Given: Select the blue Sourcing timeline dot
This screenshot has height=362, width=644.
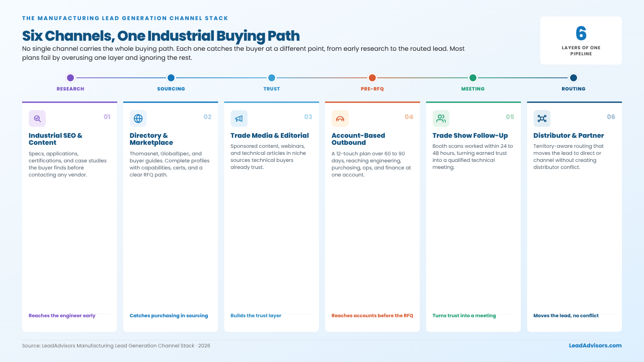Looking at the screenshot, I should [x=171, y=78].
